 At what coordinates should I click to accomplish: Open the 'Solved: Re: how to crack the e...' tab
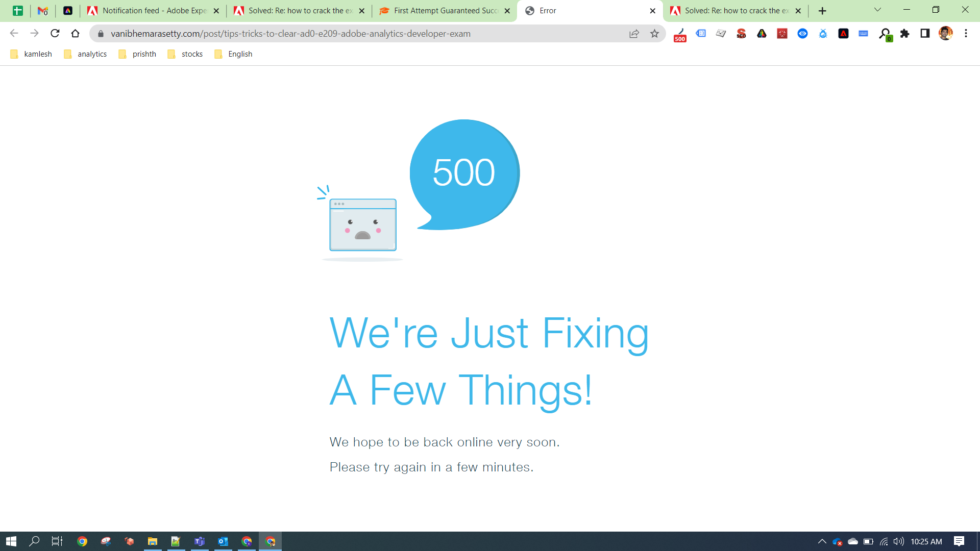(x=298, y=11)
